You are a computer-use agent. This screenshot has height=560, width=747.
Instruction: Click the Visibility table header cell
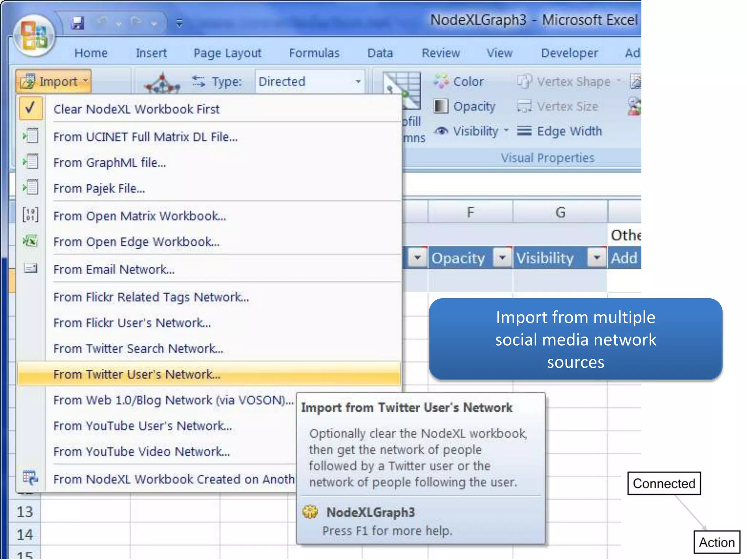(x=560, y=258)
